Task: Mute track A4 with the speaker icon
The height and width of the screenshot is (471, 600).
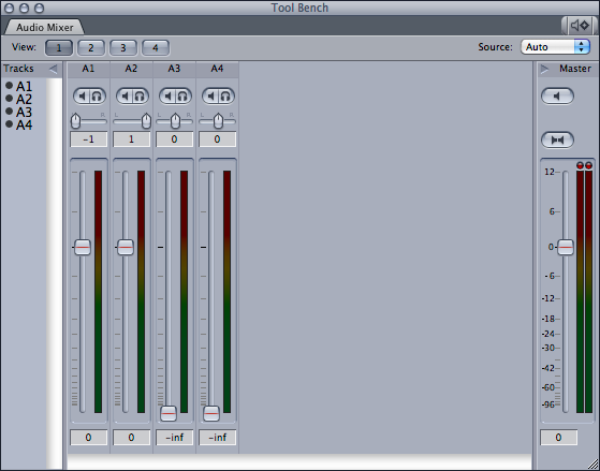Action: [x=210, y=96]
